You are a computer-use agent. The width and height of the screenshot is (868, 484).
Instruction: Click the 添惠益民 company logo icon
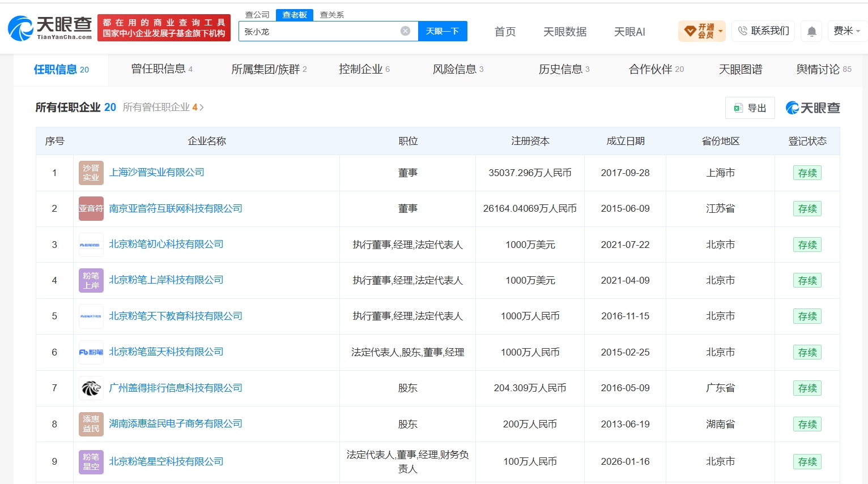pyautogui.click(x=91, y=424)
